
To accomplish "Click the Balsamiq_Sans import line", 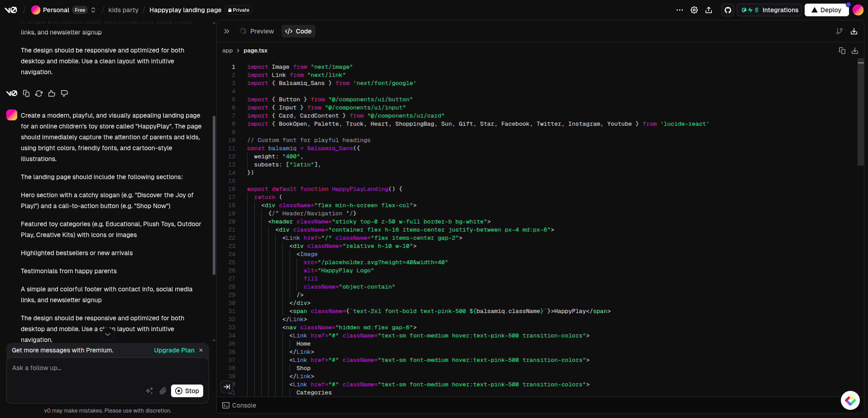I will tap(332, 83).
